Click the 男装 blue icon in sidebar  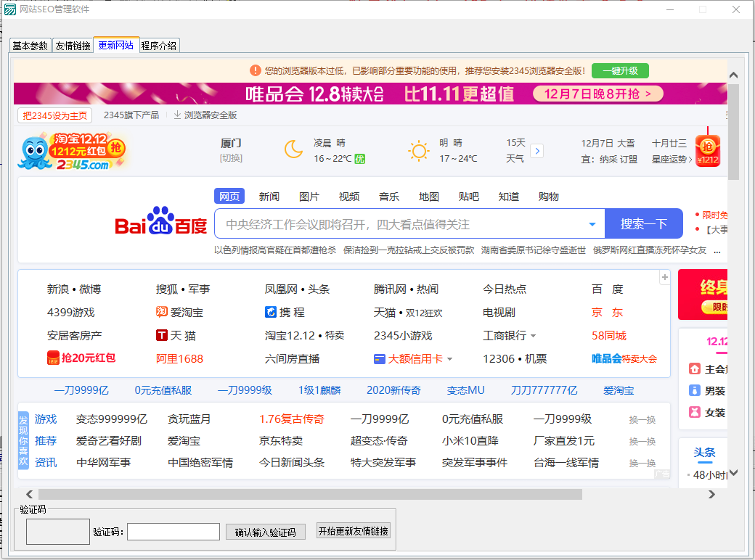[694, 391]
